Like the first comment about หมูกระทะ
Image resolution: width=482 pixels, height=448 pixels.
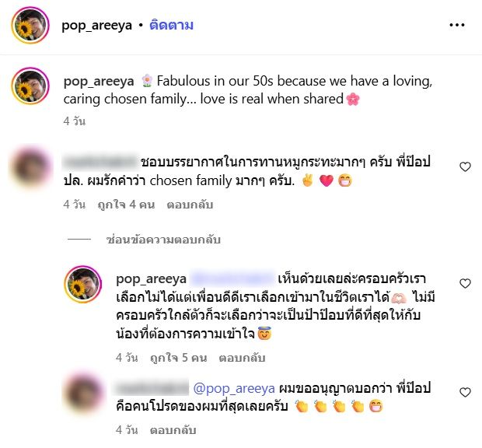click(466, 167)
